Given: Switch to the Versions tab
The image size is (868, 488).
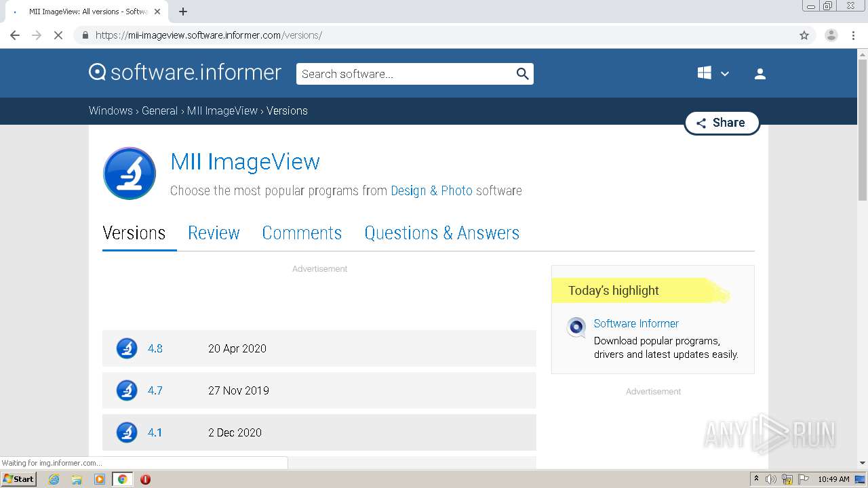Looking at the screenshot, I should point(134,233).
